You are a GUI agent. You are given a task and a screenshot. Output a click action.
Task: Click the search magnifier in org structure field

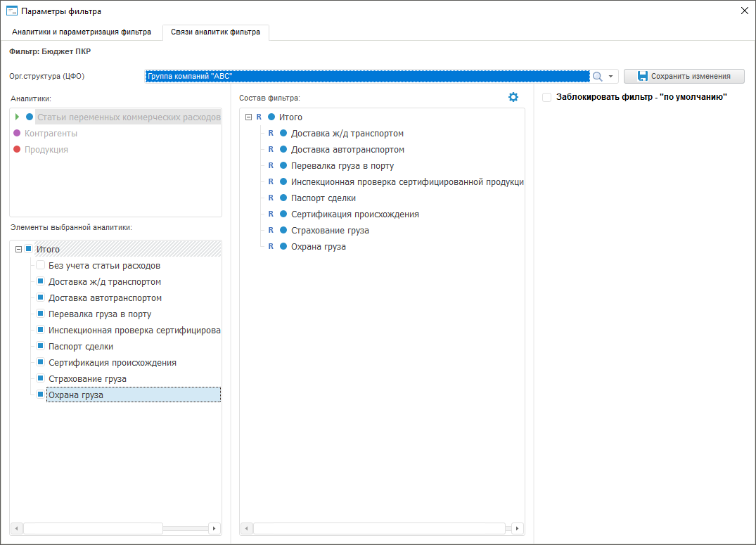(597, 76)
